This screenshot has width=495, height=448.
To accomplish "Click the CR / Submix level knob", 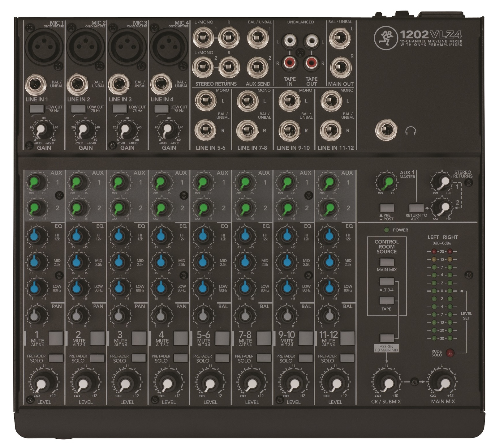I will [387, 384].
